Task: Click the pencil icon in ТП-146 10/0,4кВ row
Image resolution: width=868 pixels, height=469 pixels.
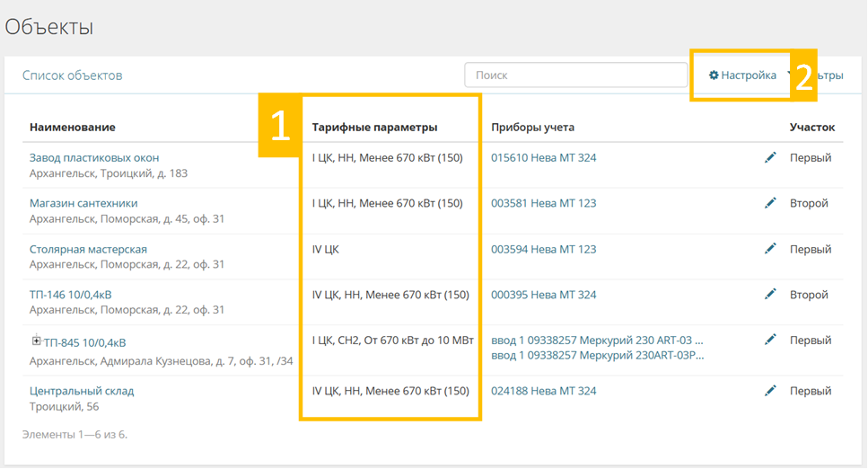Action: pos(769,295)
